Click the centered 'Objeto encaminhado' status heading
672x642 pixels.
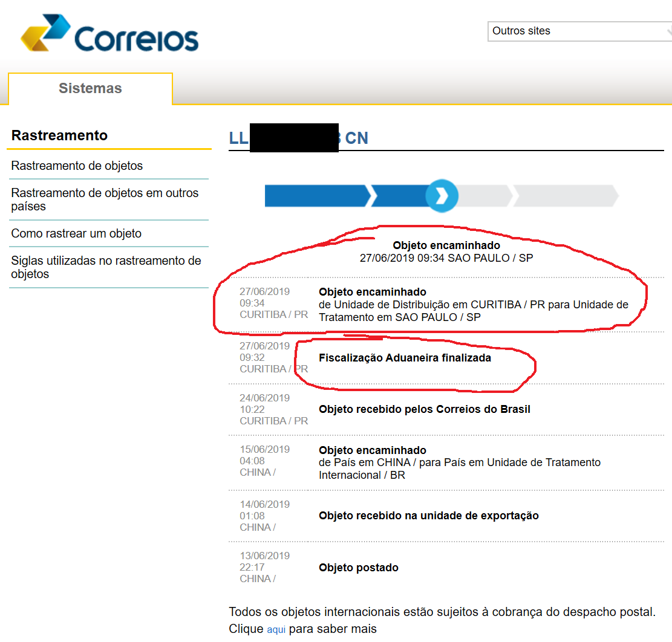click(x=446, y=245)
